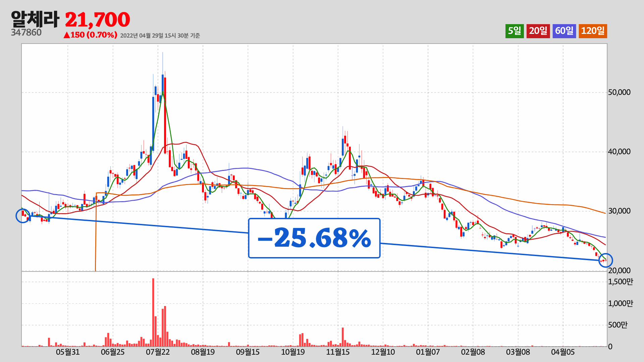The width and height of the screenshot is (644, 362).
Task: Click the 30,000 price axis label
Action: click(x=619, y=211)
